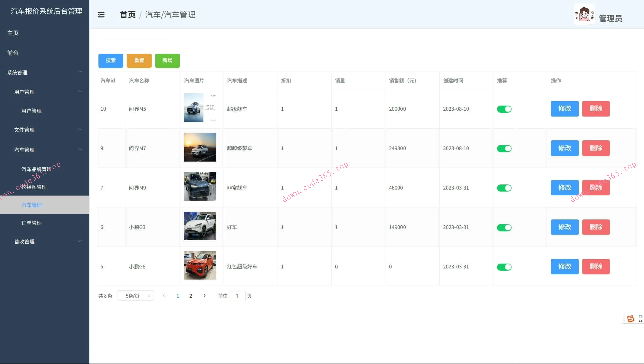Click the orange editor icon at bottom right
Screen dimensions: 644x364
coord(631,318)
